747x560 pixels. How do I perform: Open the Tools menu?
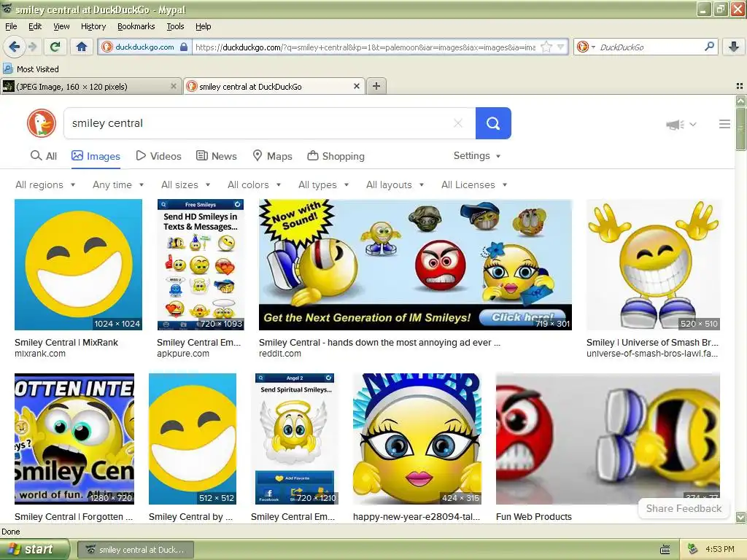[175, 26]
